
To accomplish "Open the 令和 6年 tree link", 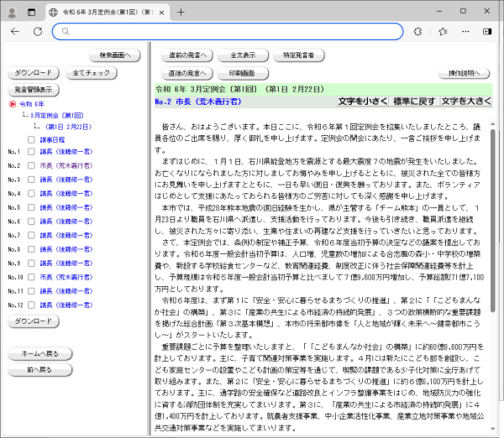I will [x=32, y=104].
